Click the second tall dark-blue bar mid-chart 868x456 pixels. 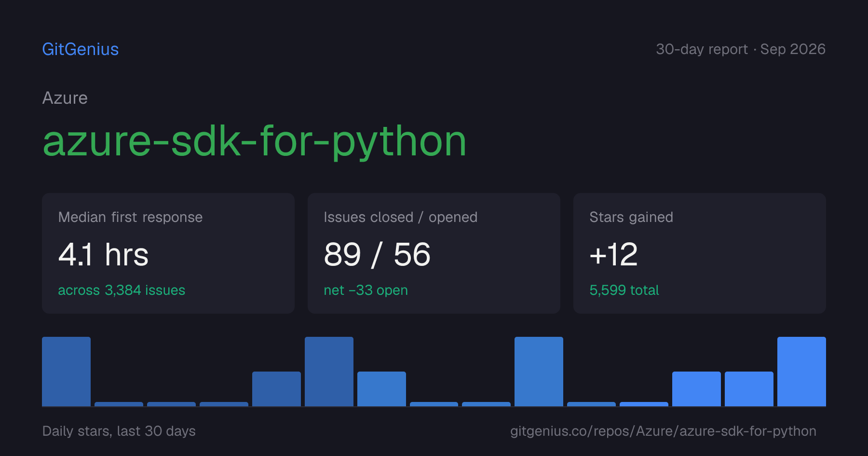pyautogui.click(x=329, y=372)
